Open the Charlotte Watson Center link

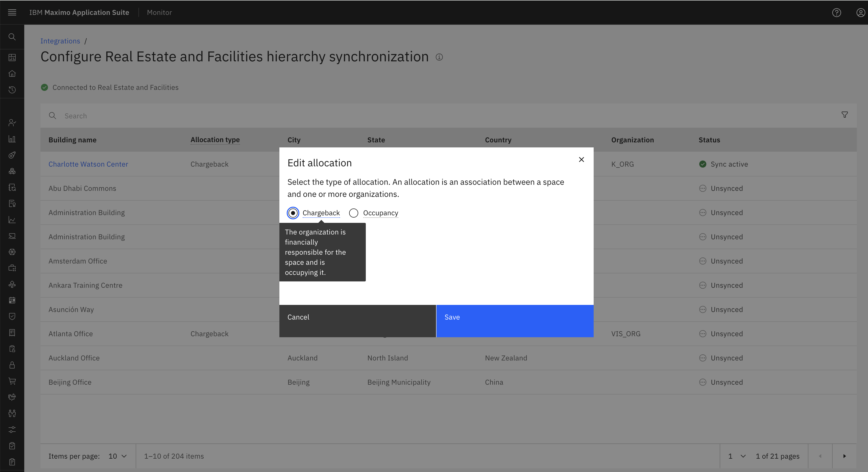click(88, 164)
